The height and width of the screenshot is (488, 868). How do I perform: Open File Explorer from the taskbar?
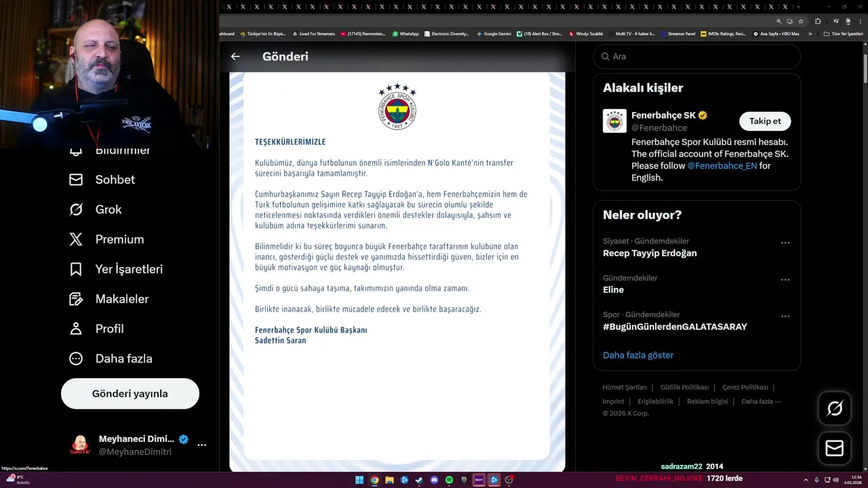click(389, 480)
